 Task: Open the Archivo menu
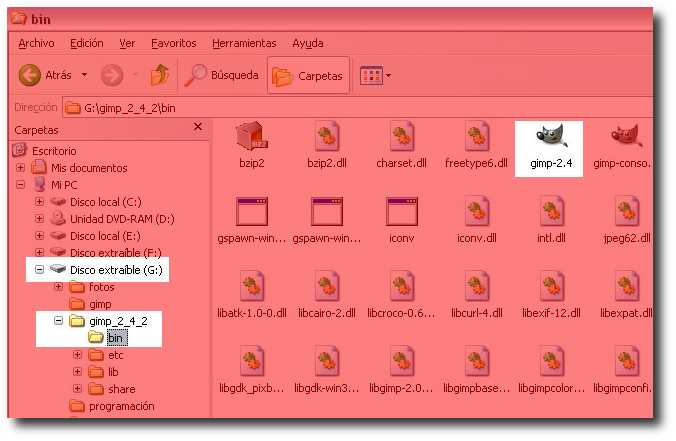[37, 43]
